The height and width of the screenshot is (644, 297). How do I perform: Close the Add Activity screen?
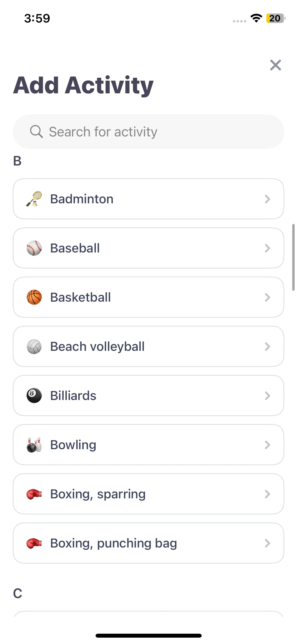tap(275, 65)
